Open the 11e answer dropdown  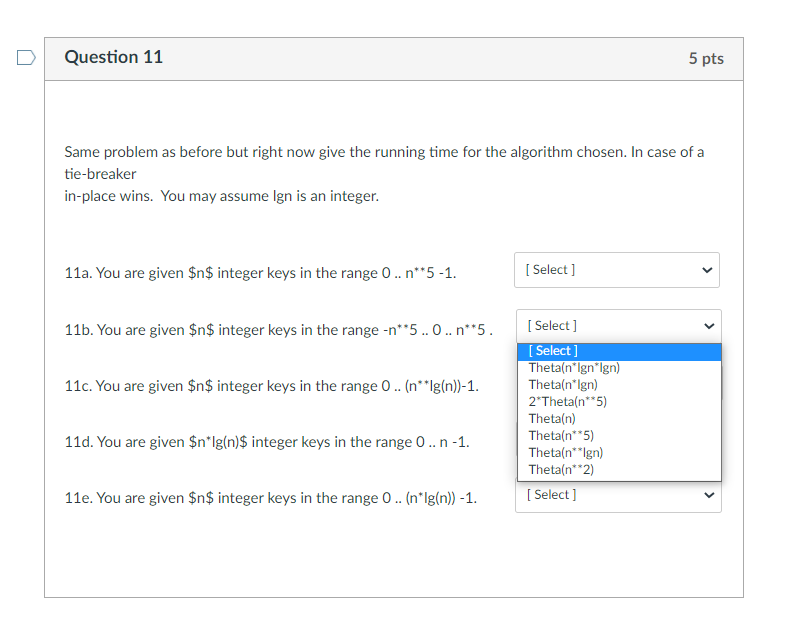tap(618, 495)
